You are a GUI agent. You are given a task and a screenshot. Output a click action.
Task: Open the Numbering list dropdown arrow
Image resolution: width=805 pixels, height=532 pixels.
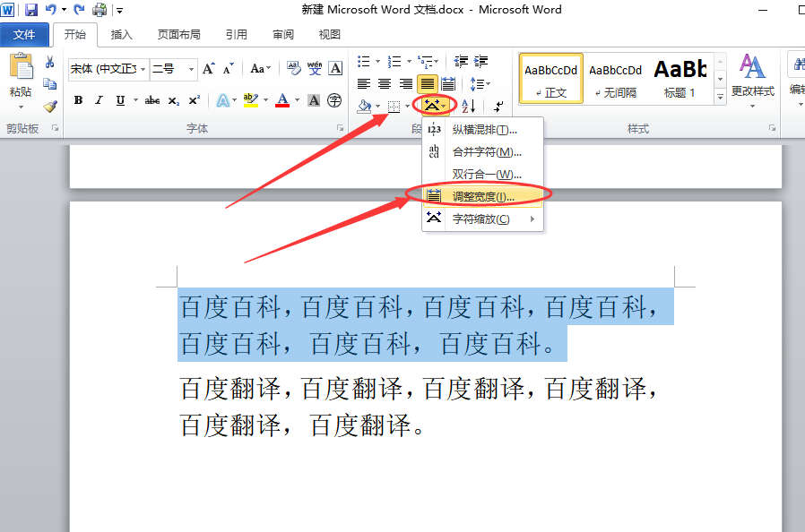[x=409, y=62]
